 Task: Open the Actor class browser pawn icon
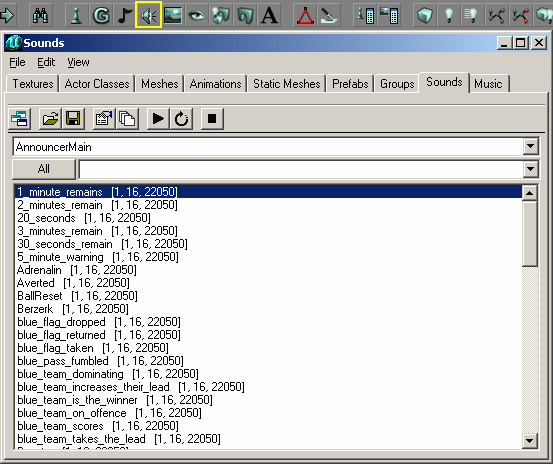click(76, 15)
